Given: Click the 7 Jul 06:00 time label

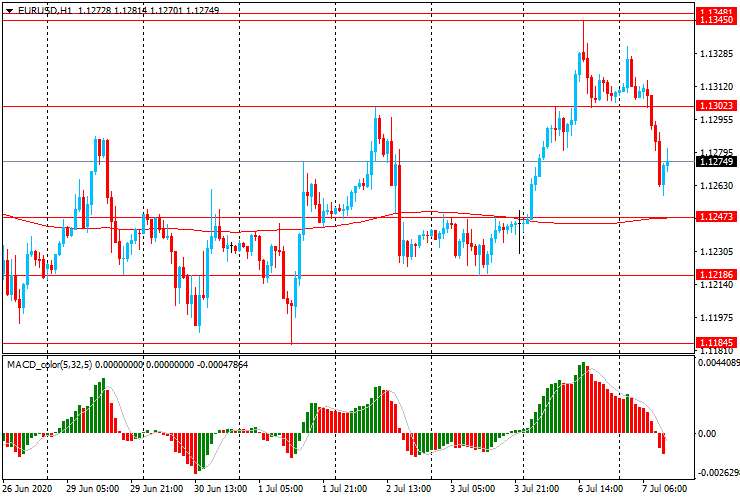Looking at the screenshot, I should click(x=664, y=488).
